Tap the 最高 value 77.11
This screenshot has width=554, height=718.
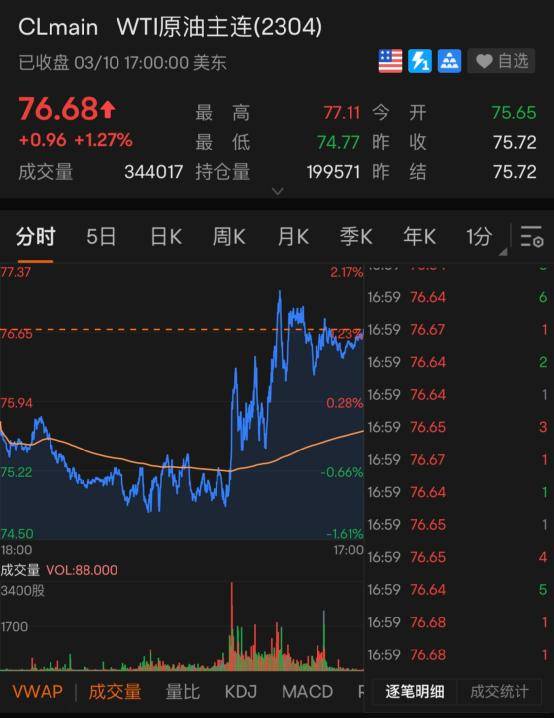342,112
